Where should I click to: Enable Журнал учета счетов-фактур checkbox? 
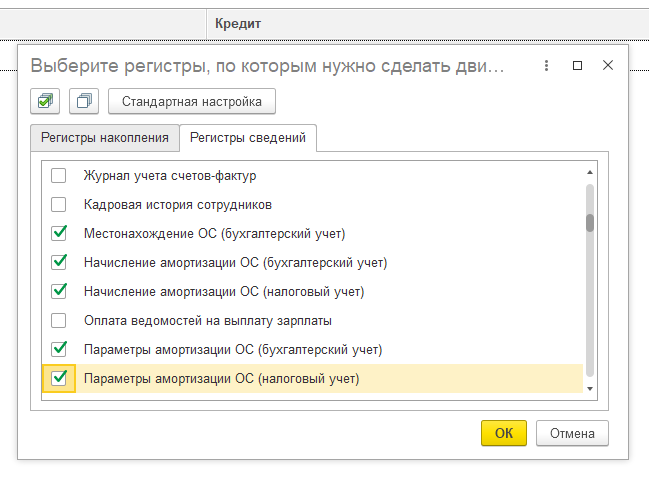click(x=58, y=175)
